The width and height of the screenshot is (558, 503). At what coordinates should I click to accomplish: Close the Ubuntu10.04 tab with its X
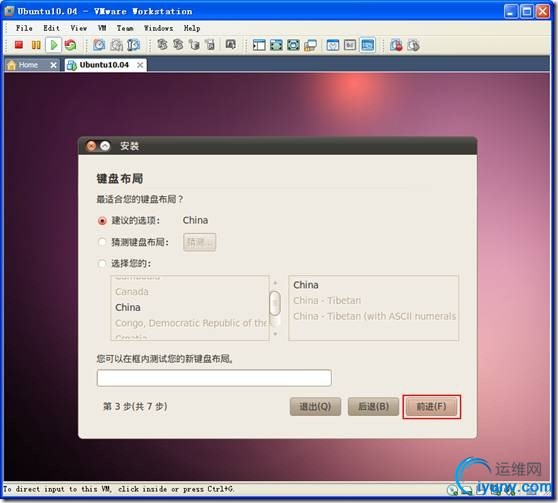coord(140,65)
